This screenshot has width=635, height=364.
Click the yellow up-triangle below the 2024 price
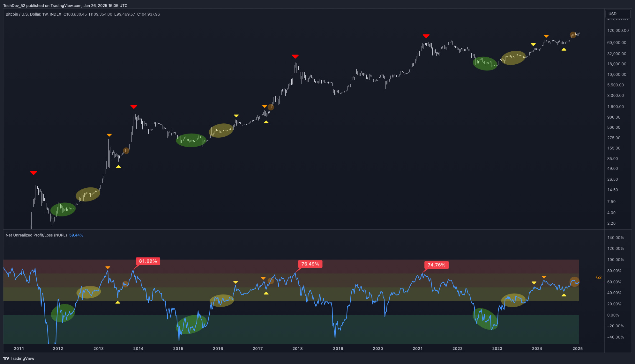(x=564, y=49)
